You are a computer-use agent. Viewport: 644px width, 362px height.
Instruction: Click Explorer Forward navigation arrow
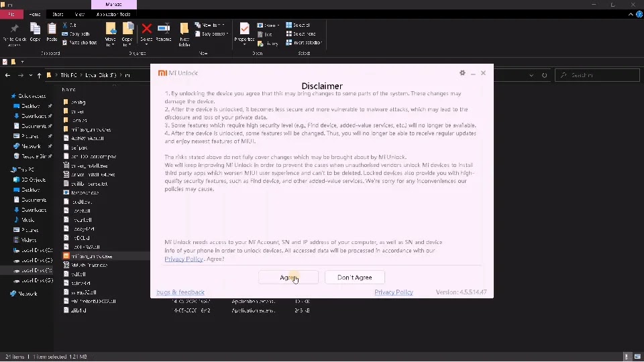21,75
